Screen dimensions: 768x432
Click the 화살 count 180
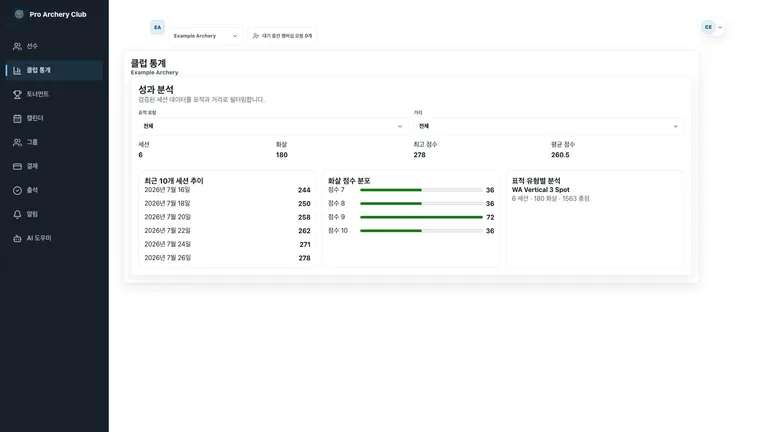[282, 155]
